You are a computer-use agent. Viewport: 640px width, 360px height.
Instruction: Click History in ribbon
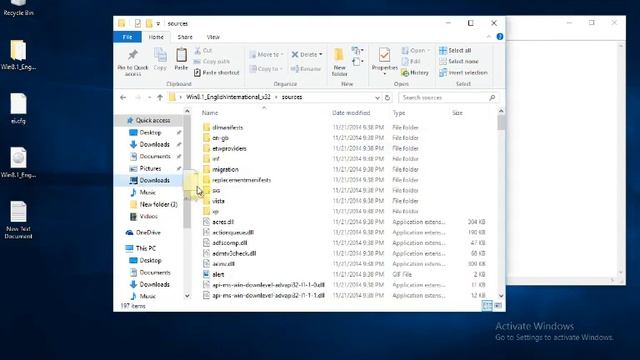[415, 73]
